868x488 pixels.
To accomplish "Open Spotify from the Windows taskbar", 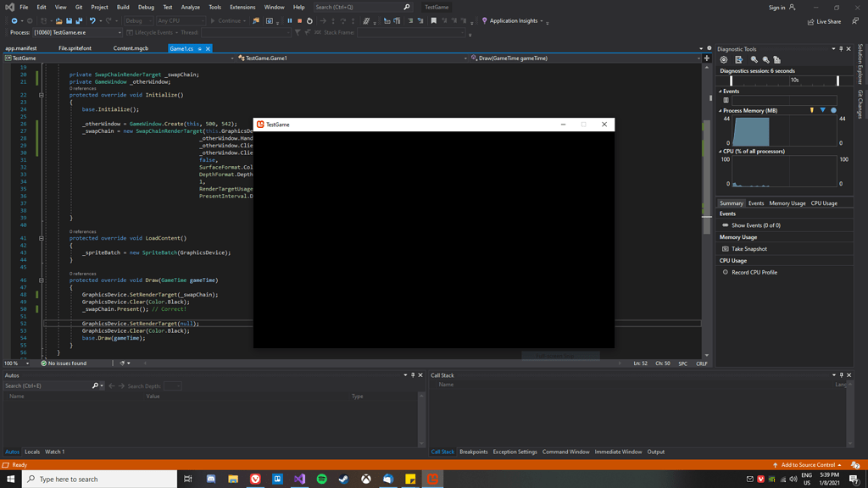I will (321, 479).
